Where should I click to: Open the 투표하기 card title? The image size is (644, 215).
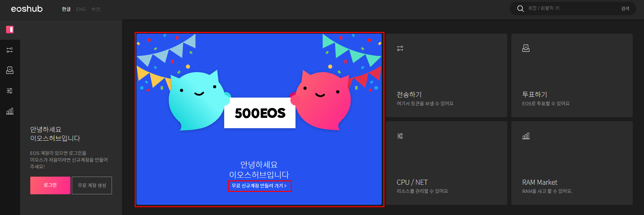[x=535, y=94]
